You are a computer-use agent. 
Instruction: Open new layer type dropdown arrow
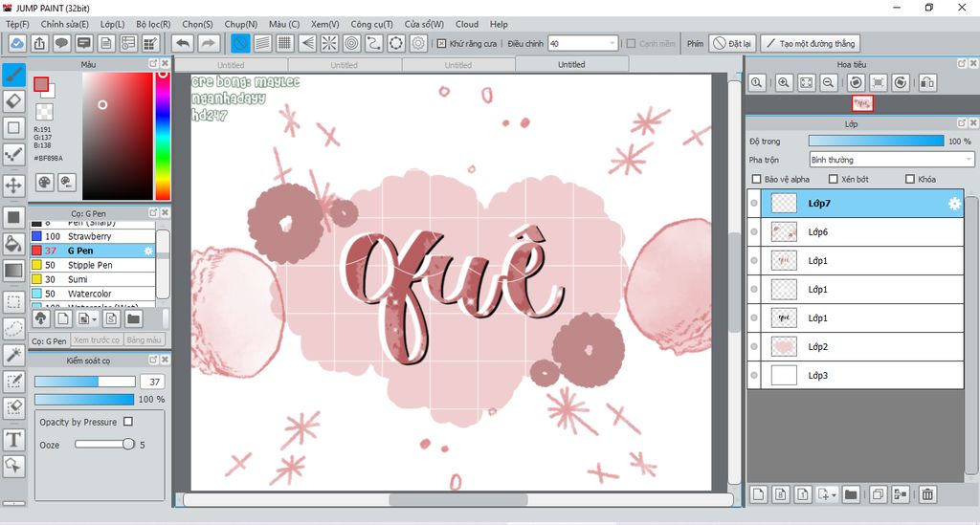(834, 494)
